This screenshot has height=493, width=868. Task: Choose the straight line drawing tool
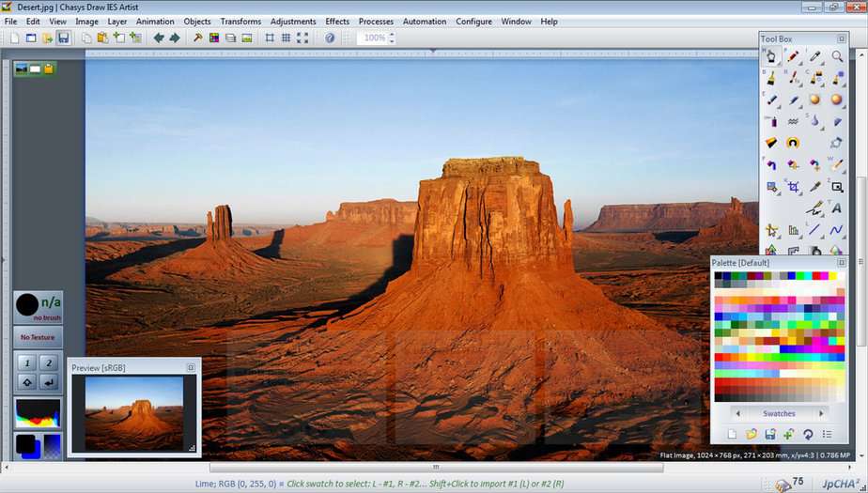click(x=814, y=230)
